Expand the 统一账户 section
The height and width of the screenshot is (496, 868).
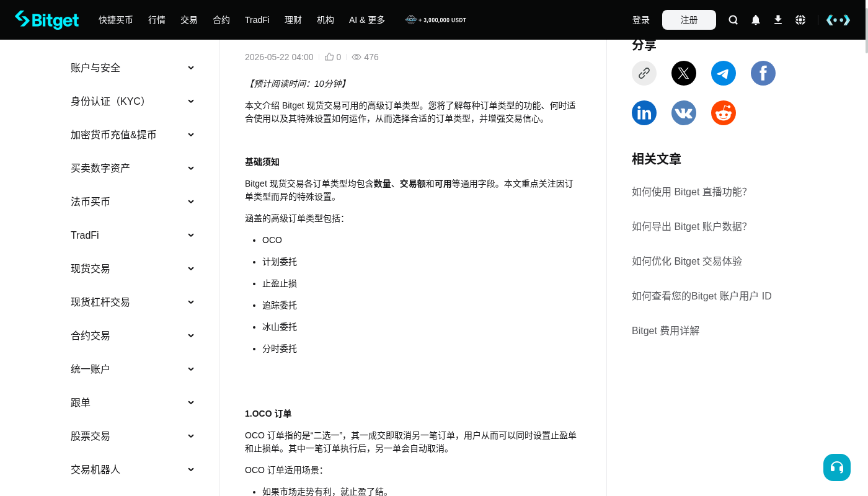tap(133, 369)
